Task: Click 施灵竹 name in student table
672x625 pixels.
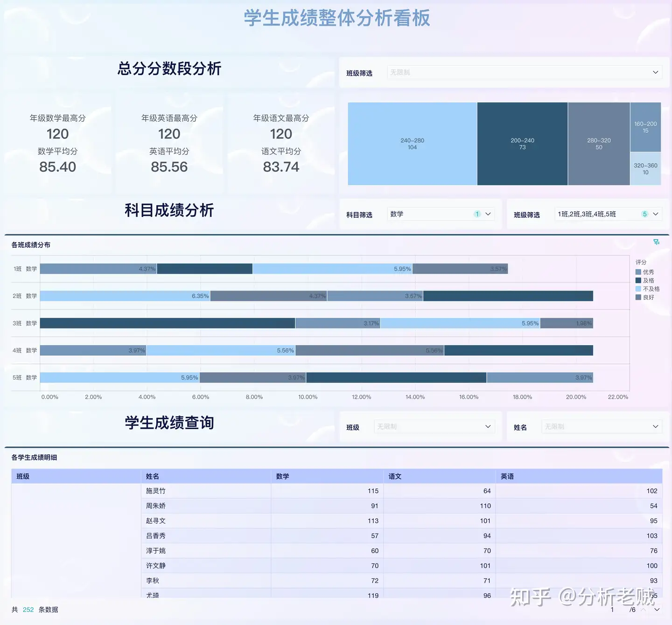Action: point(156,491)
